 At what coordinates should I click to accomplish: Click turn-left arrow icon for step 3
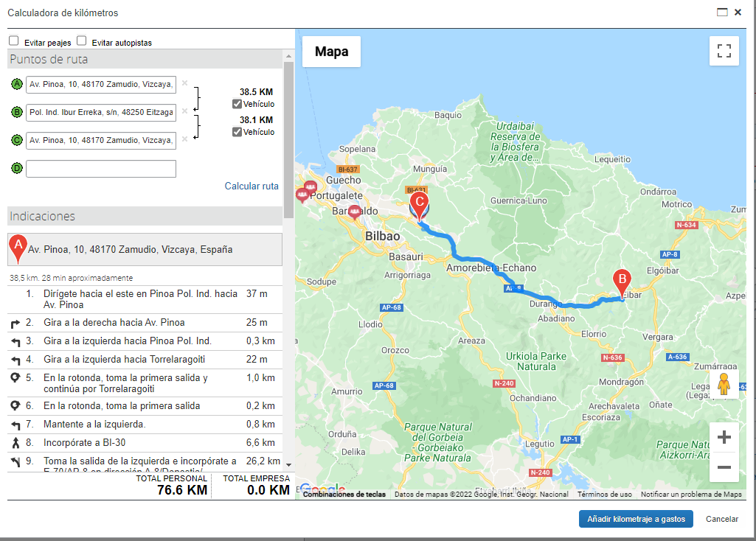tap(15, 342)
